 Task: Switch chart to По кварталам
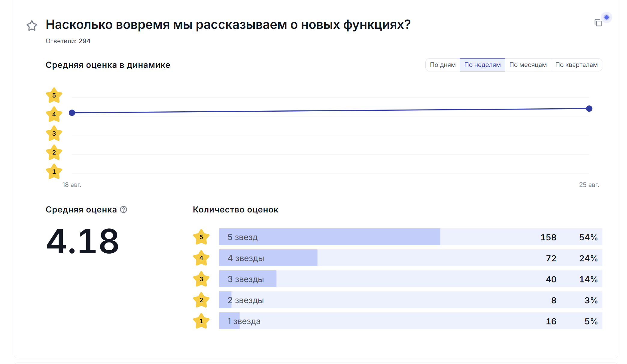click(576, 65)
